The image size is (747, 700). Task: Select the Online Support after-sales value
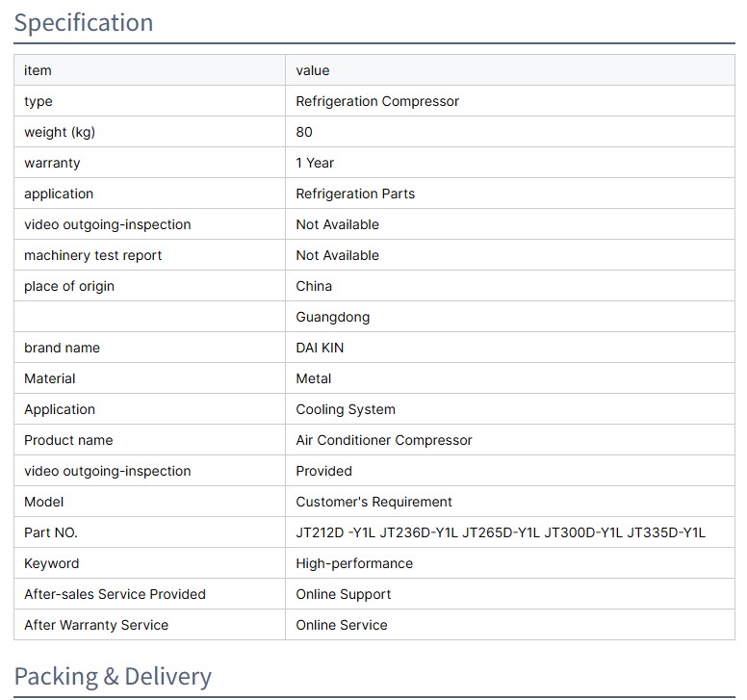click(x=344, y=594)
